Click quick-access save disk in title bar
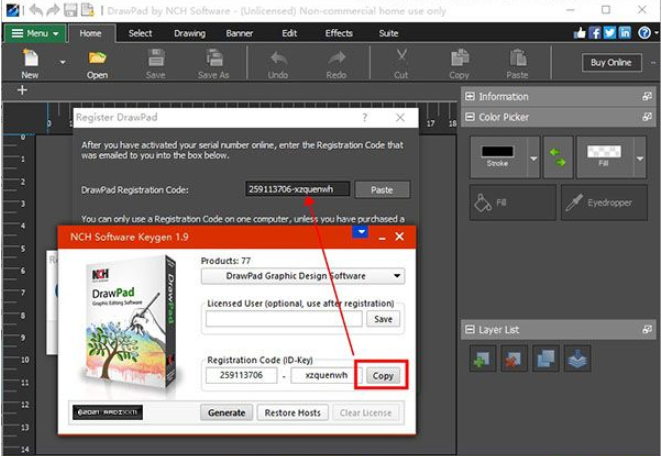This screenshot has width=661, height=456. click(70, 10)
